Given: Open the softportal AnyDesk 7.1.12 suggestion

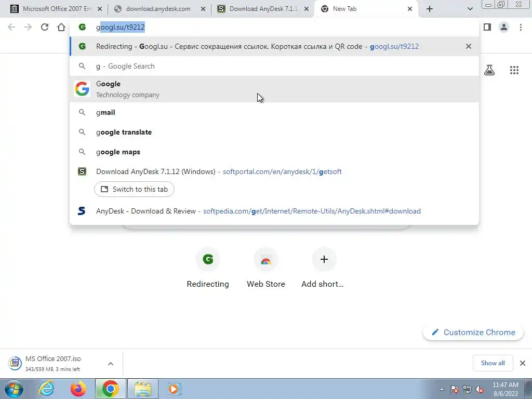Looking at the screenshot, I should [x=274, y=171].
